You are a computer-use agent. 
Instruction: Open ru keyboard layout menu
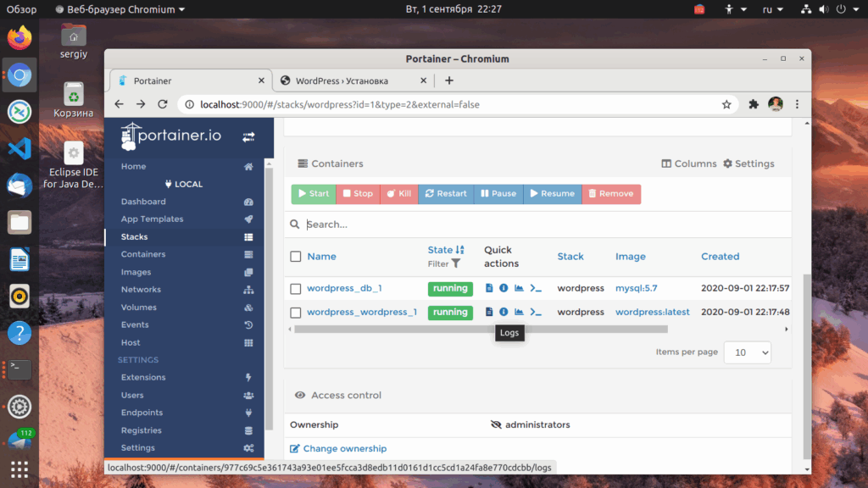[x=772, y=9]
